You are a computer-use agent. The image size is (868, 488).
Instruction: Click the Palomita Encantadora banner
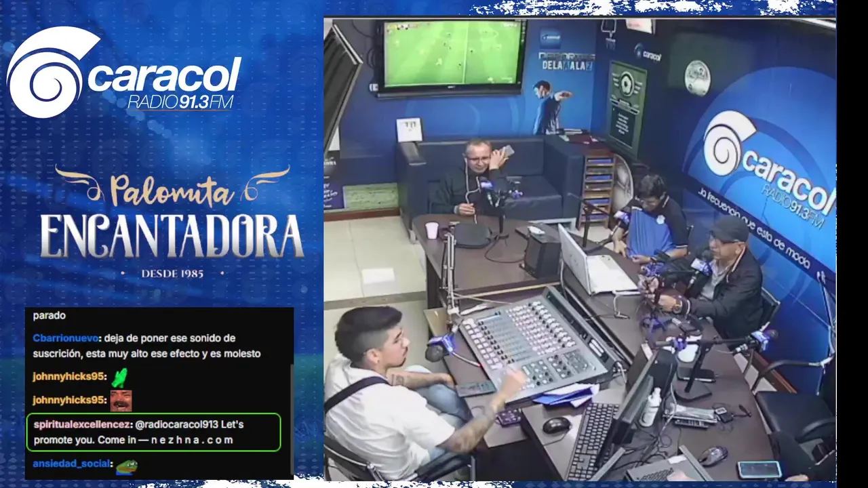172,222
